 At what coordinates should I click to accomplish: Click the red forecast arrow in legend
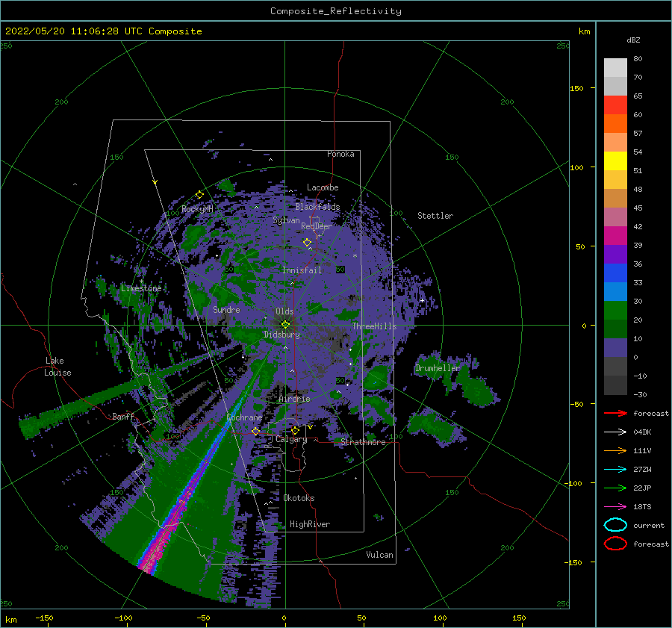point(615,413)
